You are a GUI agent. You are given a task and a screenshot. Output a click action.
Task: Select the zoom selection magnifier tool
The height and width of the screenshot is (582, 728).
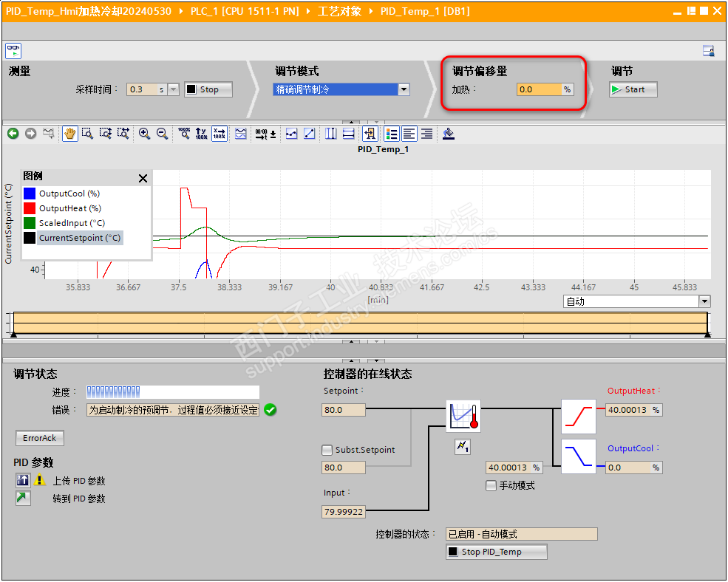(87, 134)
